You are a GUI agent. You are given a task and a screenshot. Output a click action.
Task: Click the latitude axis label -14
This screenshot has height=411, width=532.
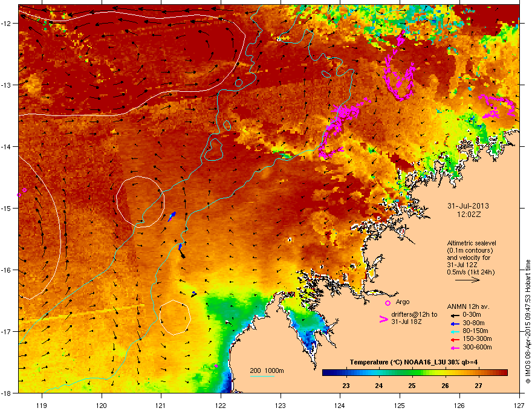pyautogui.click(x=6, y=146)
